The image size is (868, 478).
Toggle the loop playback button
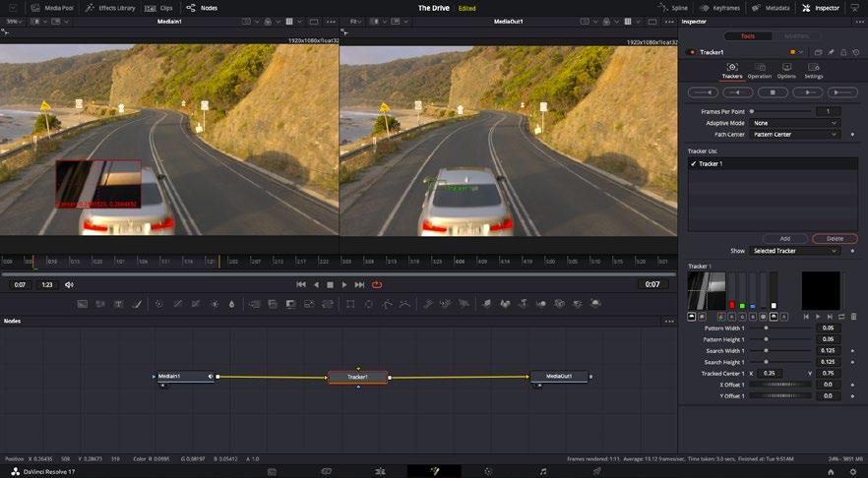point(376,284)
